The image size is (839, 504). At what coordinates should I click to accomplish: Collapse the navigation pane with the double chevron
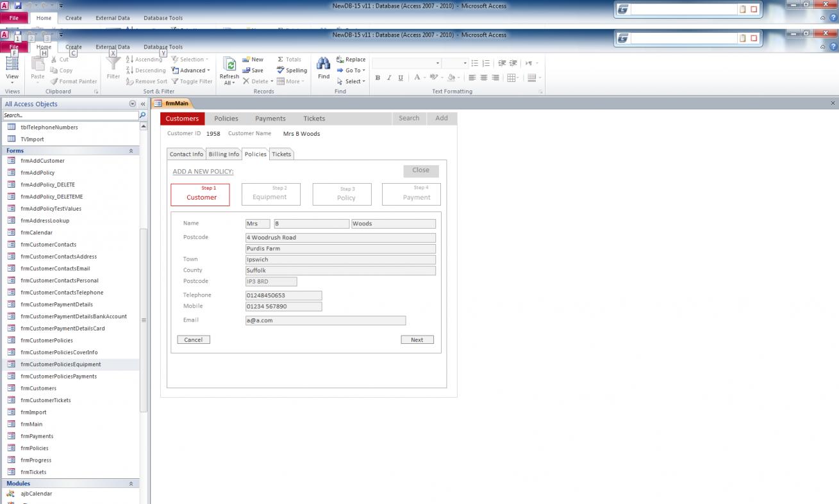click(x=144, y=104)
